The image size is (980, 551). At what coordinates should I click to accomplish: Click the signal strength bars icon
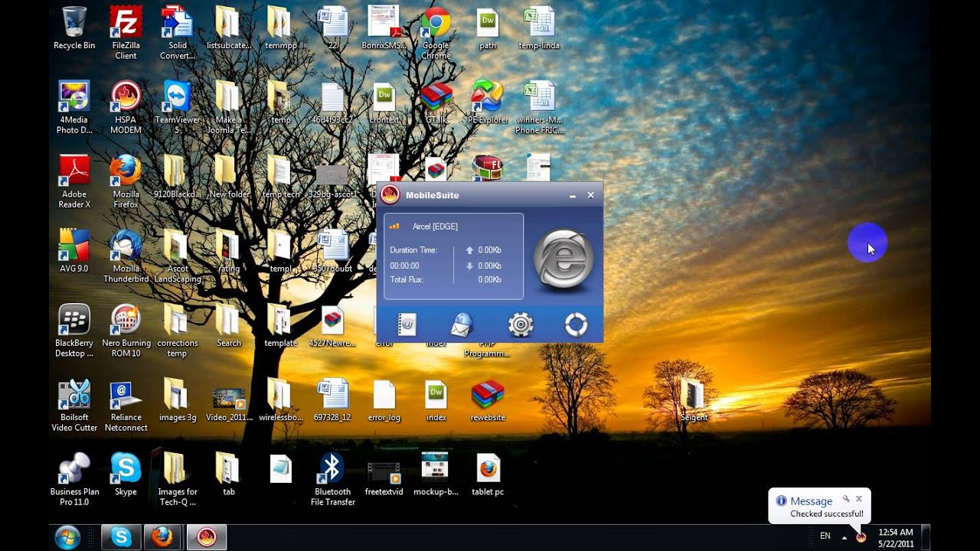click(395, 227)
